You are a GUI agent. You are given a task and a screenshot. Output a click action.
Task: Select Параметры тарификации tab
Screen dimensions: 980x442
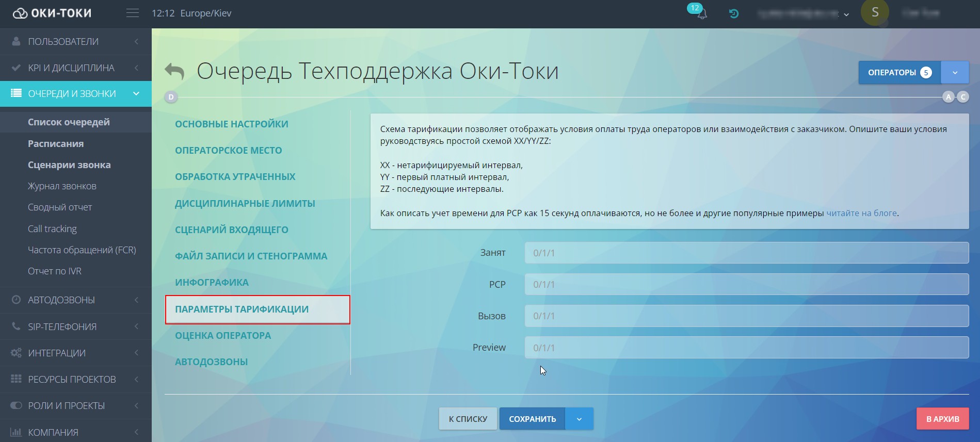pos(258,309)
